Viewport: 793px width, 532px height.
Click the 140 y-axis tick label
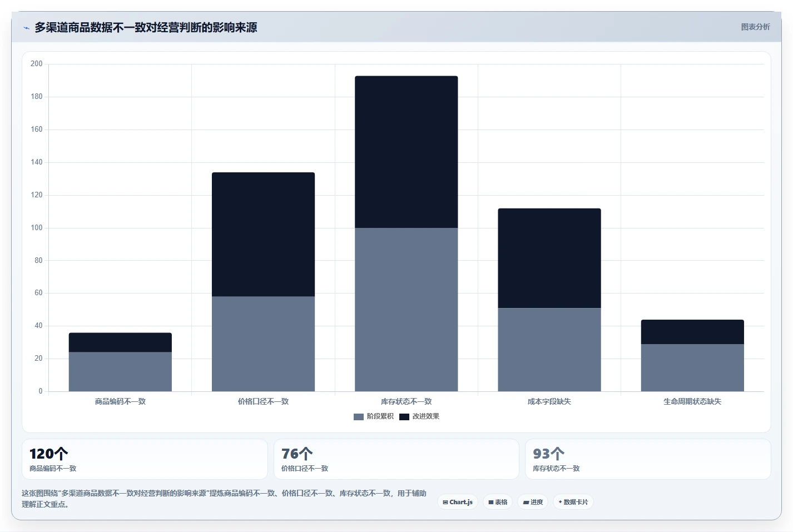coord(37,162)
